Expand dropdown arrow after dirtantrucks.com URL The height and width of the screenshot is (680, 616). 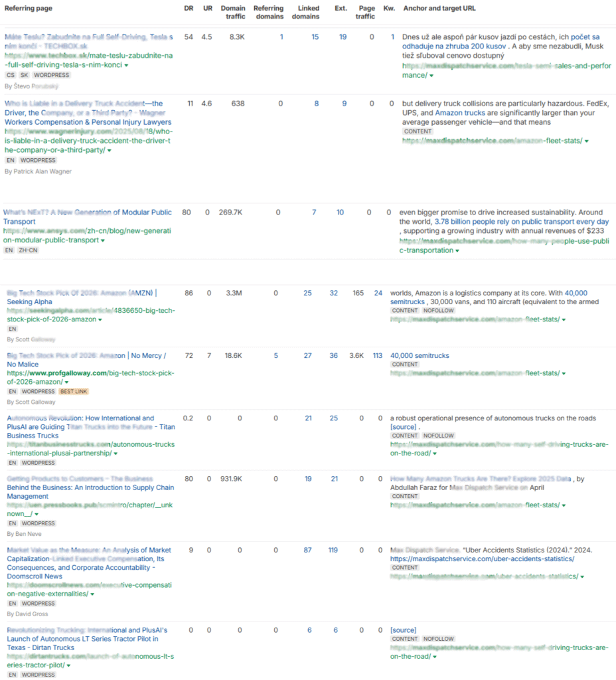point(68,665)
